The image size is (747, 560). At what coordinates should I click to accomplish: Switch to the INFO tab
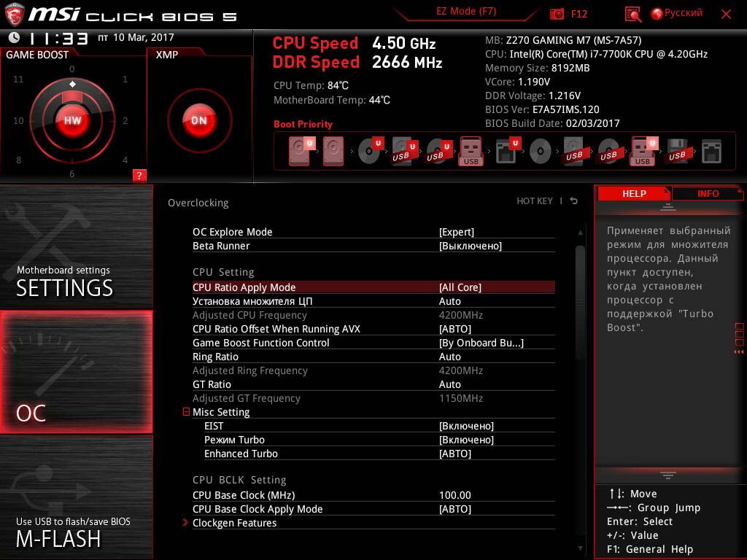tap(708, 193)
